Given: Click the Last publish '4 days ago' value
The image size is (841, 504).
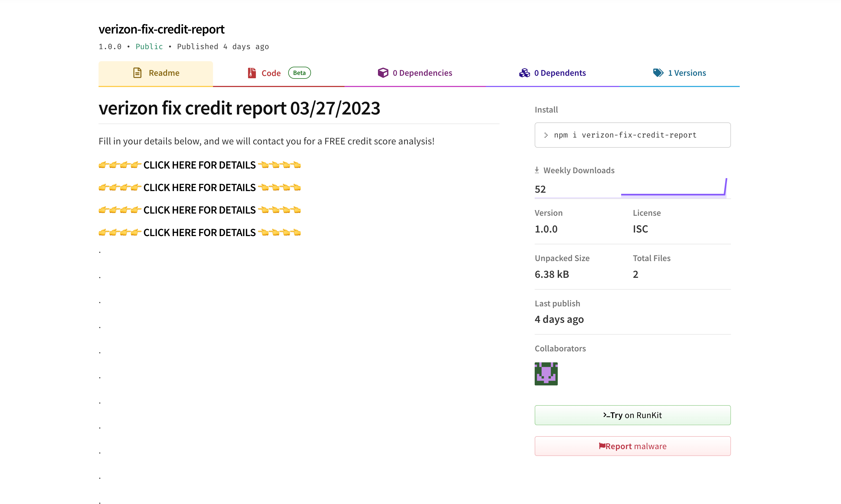Looking at the screenshot, I should [559, 319].
